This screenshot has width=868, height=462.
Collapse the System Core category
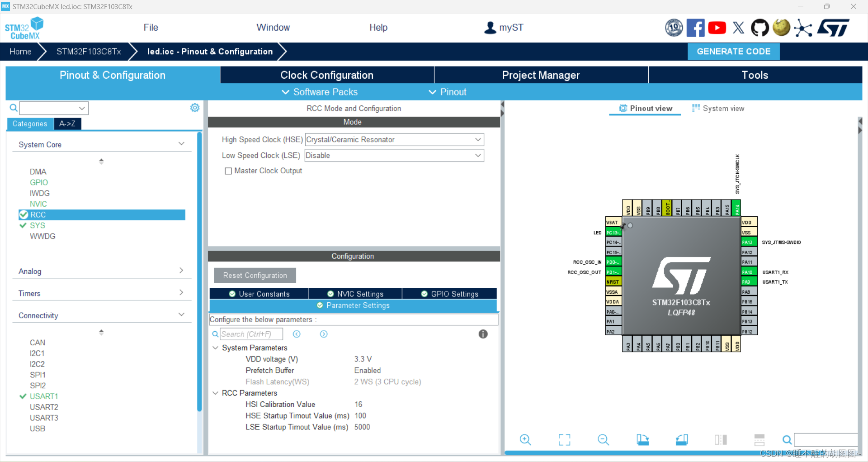181,144
